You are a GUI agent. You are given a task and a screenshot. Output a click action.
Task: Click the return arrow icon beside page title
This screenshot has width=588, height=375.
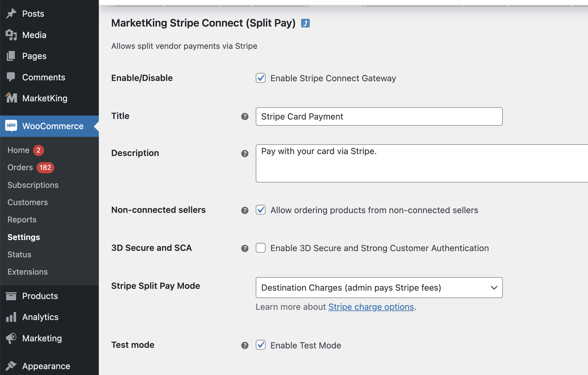click(305, 23)
